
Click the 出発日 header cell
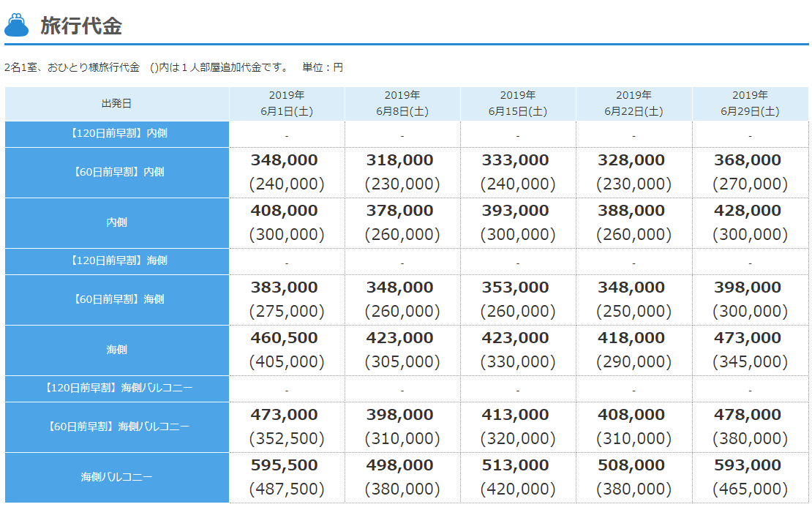(117, 104)
